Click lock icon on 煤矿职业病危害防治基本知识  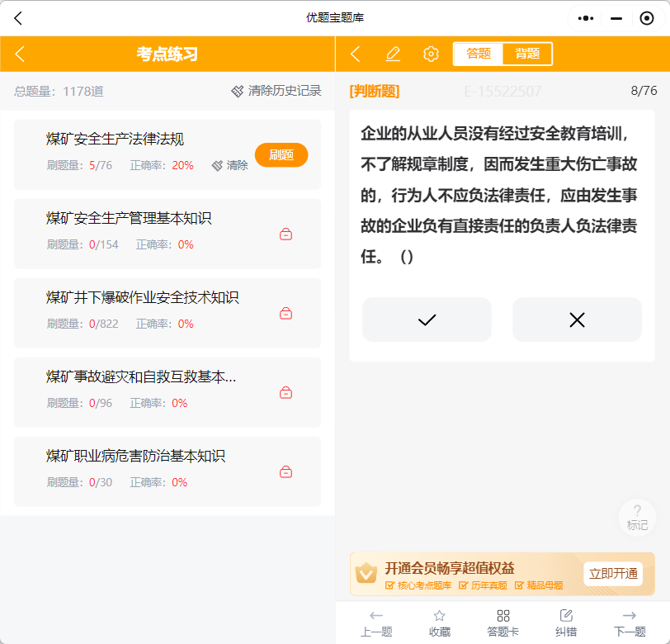click(285, 471)
